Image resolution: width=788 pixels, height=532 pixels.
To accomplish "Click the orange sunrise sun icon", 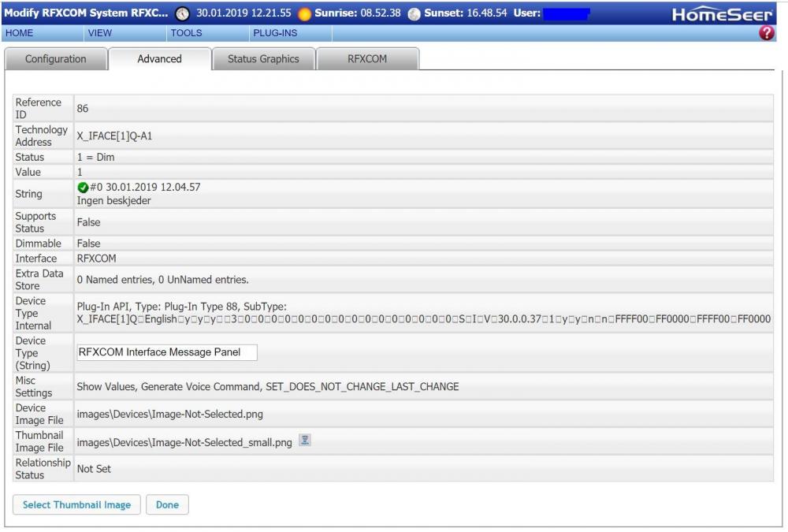I will 304,14.
